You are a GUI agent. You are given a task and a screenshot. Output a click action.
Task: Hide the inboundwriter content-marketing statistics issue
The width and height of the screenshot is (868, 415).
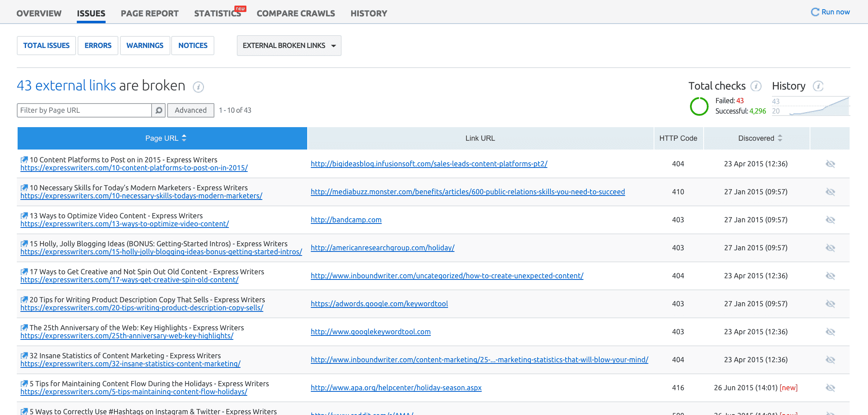click(830, 360)
